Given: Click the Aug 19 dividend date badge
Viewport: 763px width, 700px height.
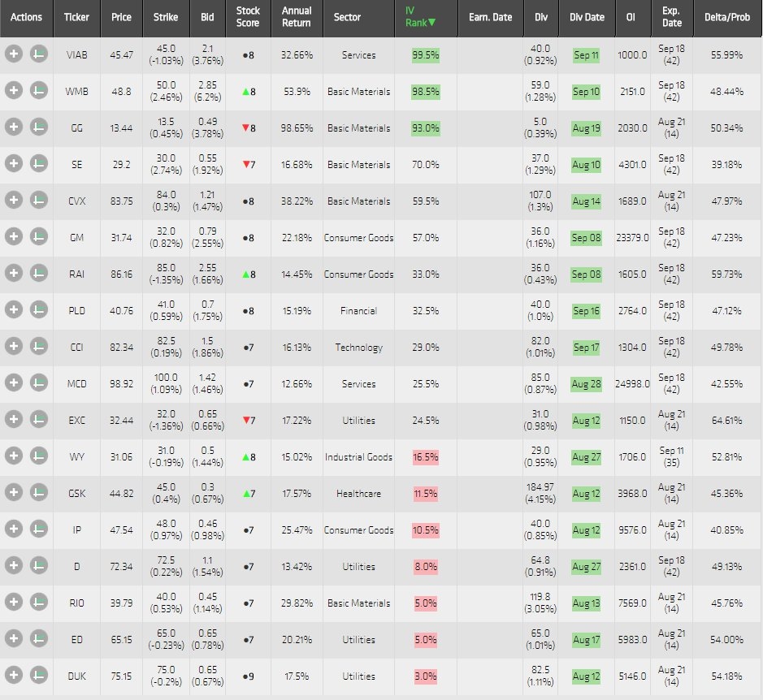Looking at the screenshot, I should pos(586,128).
